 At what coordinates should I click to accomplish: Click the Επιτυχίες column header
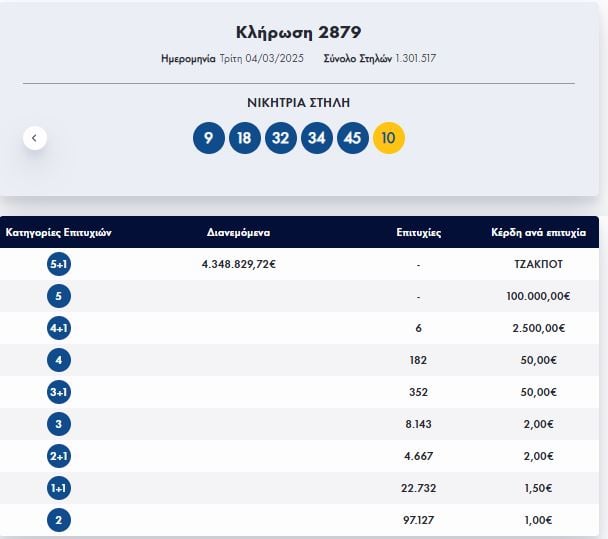[x=418, y=232]
